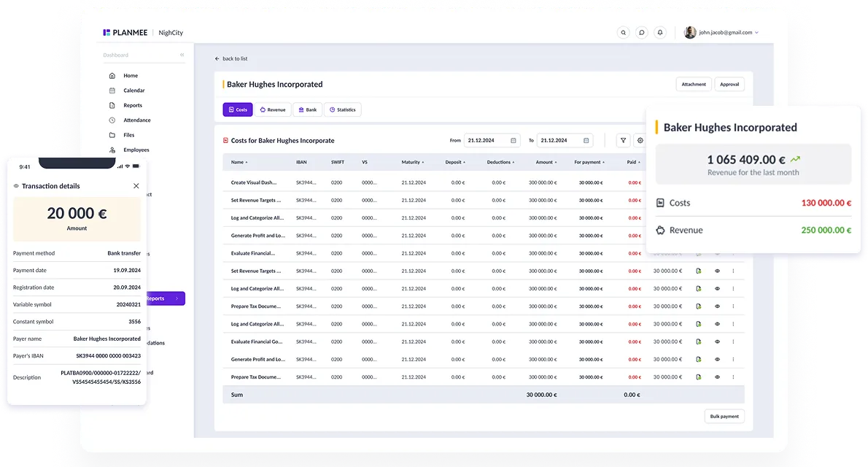Click the PLANMEE logo
Screen dimensions: 868x467
point(125,33)
